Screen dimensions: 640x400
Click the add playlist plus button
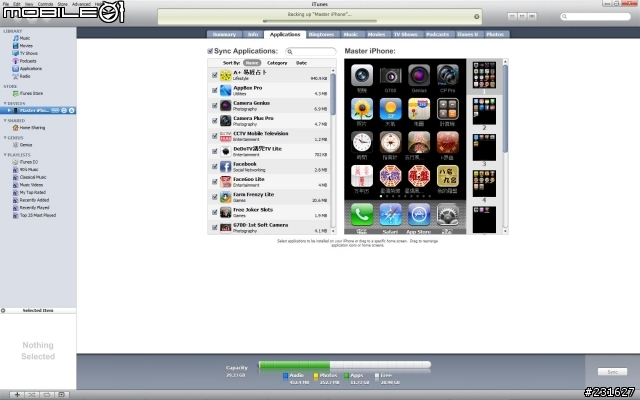(x=17, y=395)
